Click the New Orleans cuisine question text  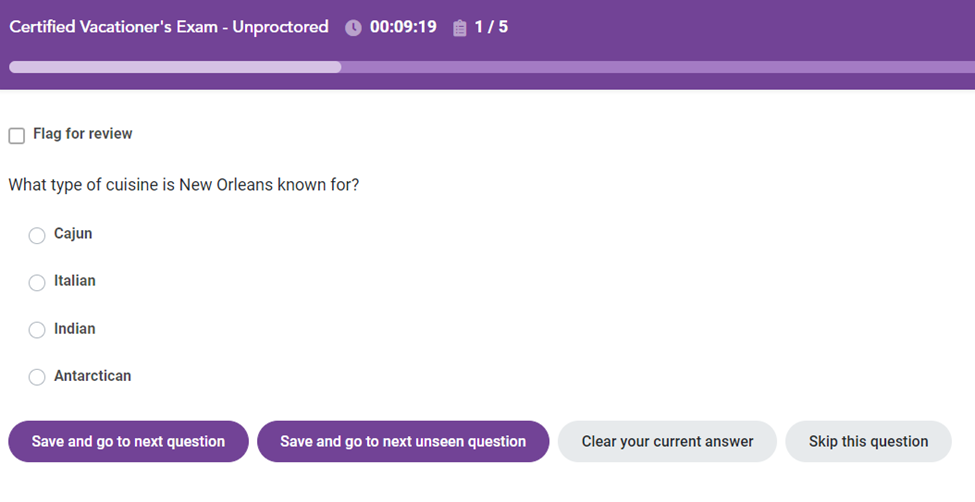point(183,185)
